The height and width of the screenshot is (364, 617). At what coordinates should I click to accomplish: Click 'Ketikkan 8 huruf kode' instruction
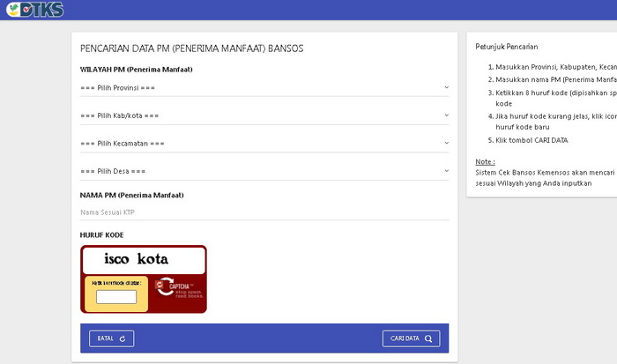tap(556, 99)
